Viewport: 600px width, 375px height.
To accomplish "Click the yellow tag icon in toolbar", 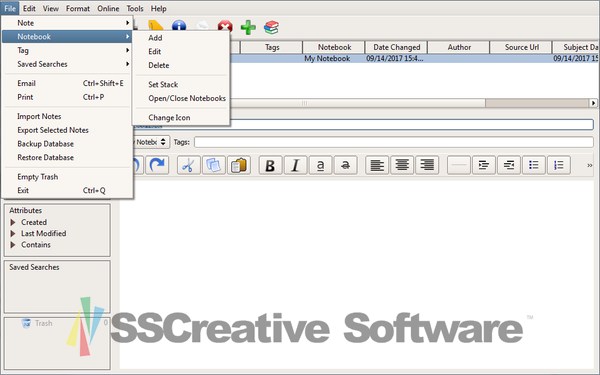I will [x=155, y=25].
